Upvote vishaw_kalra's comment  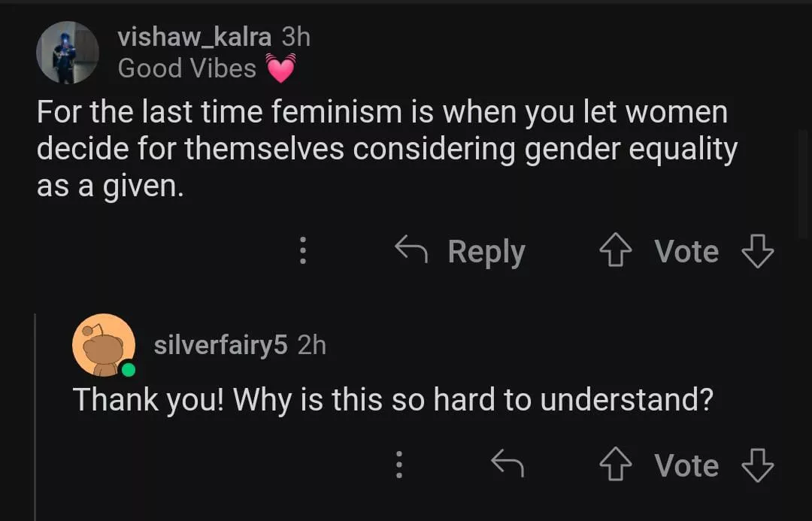coord(615,252)
